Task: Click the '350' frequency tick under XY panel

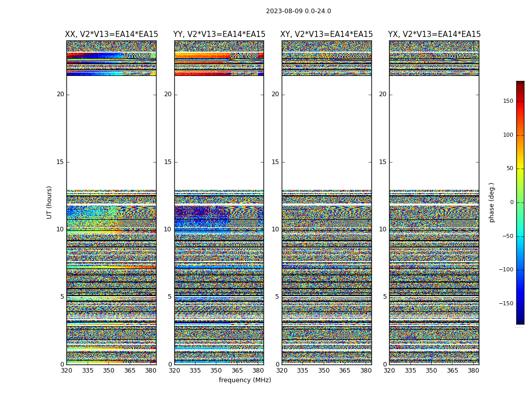Action: pos(324,371)
